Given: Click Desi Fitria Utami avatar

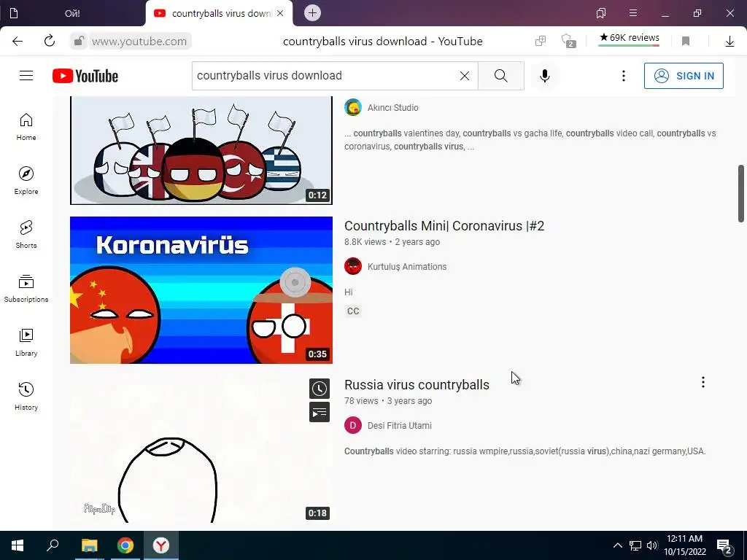Looking at the screenshot, I should pyautogui.click(x=353, y=425).
